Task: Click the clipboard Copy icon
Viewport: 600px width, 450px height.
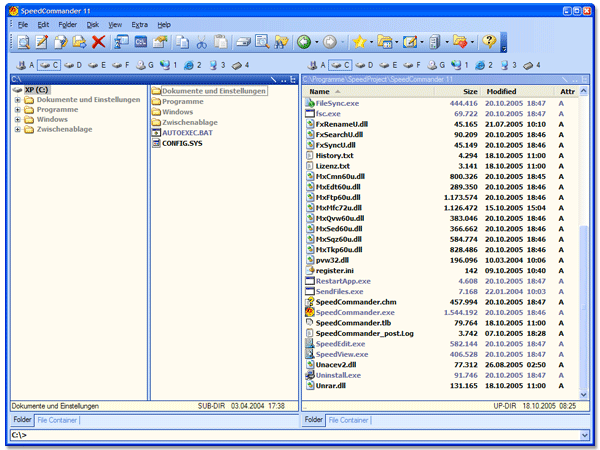Action: pyautogui.click(x=183, y=42)
